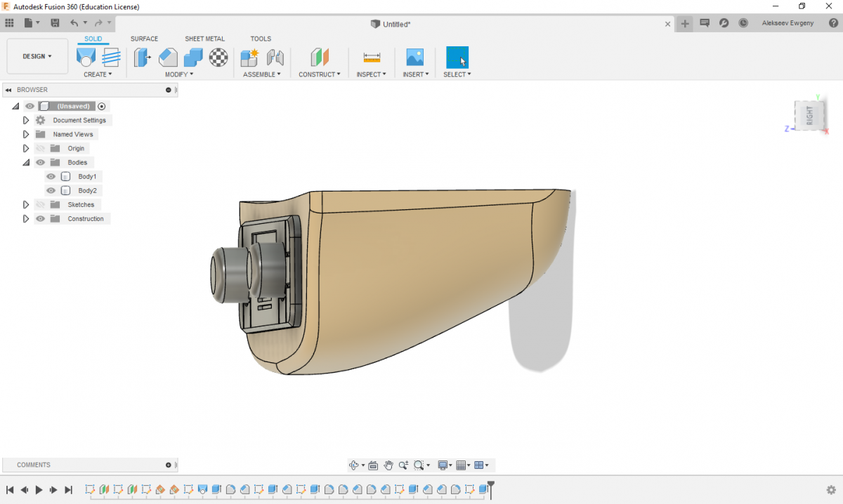The height and width of the screenshot is (504, 843).
Task: Switch to the SURFACE tab
Action: point(144,39)
